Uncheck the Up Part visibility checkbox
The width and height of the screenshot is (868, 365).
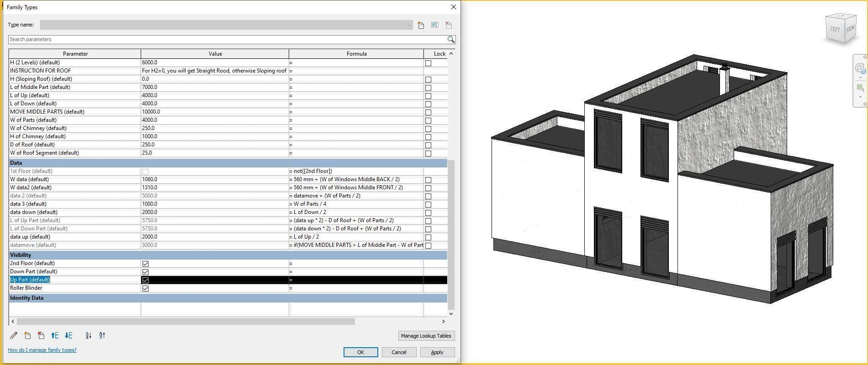(x=145, y=280)
